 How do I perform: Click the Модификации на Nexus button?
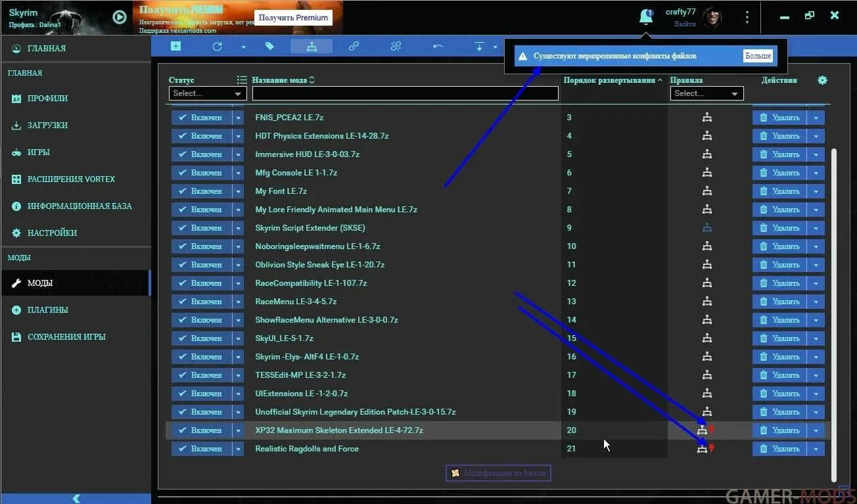coord(498,473)
